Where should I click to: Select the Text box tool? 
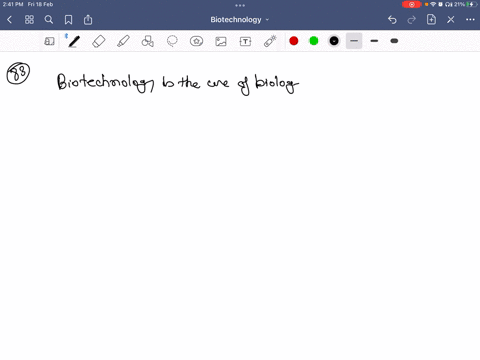tap(245, 41)
